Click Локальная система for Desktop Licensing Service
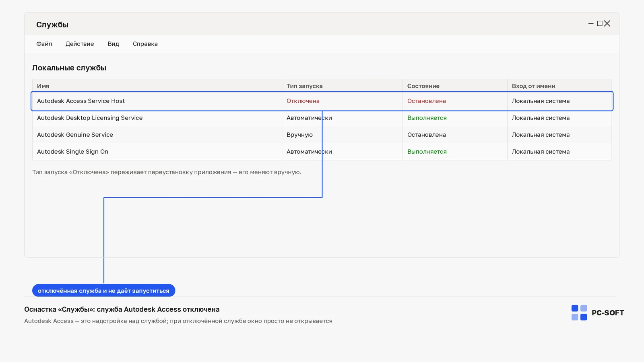 pyautogui.click(x=541, y=118)
